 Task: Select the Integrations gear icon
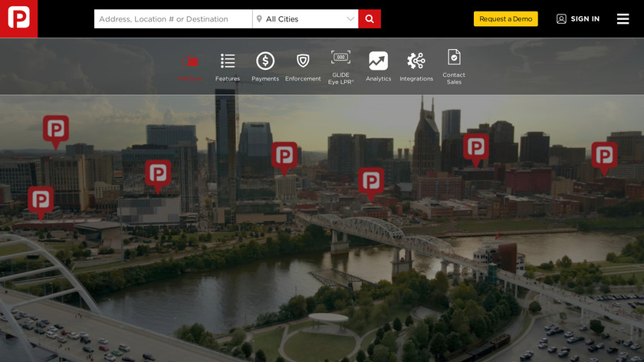416,61
